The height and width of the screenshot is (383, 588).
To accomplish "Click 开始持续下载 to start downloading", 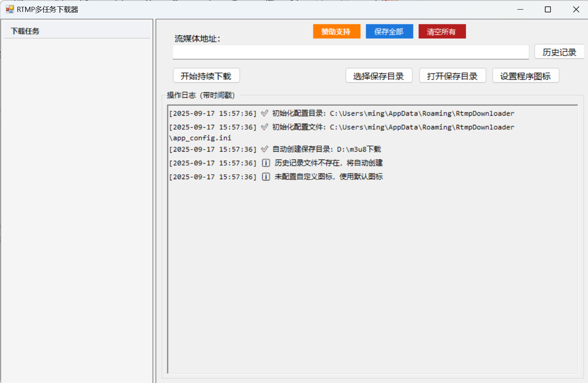I will click(x=206, y=76).
